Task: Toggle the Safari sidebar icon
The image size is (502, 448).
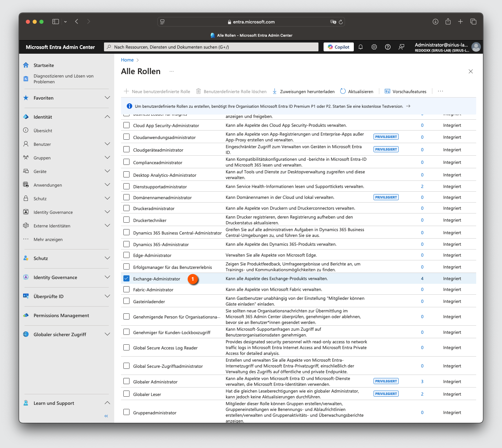Action: (x=55, y=22)
